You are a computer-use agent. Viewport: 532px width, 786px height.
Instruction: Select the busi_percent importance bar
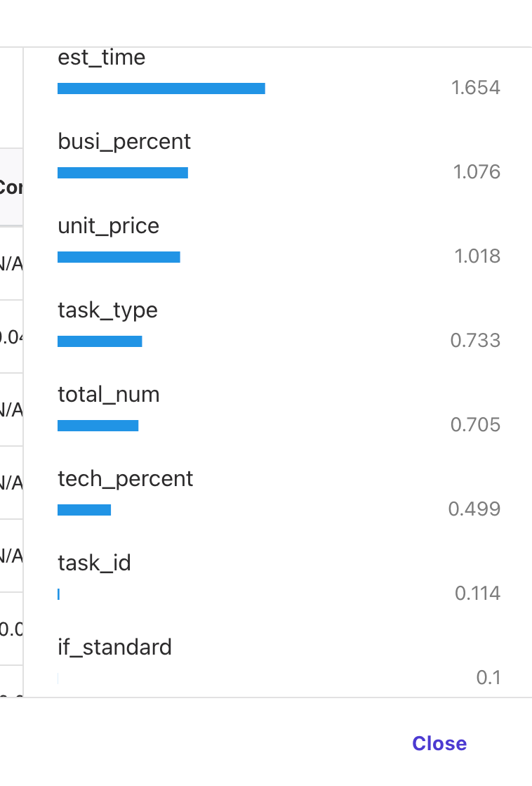coord(123,173)
